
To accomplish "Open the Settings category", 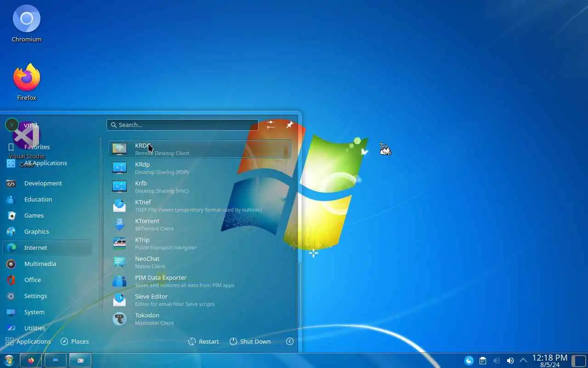I will click(x=47, y=296).
